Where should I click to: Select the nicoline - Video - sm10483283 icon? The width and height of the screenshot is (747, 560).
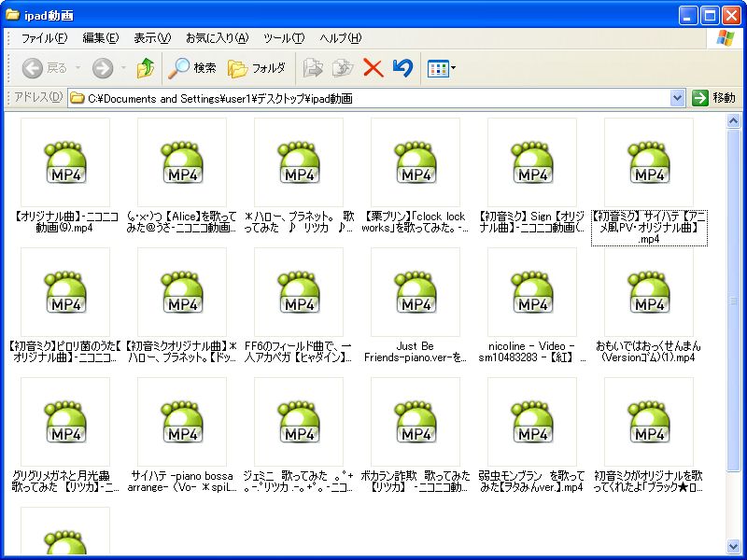pos(532,292)
